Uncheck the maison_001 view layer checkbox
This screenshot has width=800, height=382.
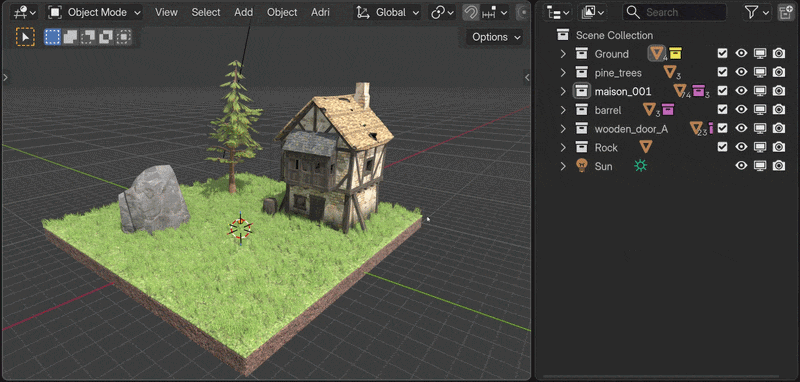coord(722,91)
